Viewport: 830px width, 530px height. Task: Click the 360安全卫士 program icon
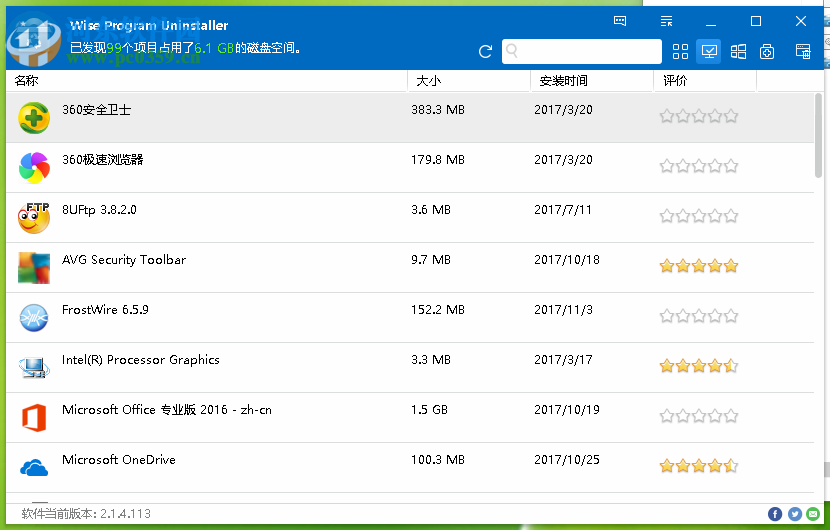pyautogui.click(x=34, y=118)
